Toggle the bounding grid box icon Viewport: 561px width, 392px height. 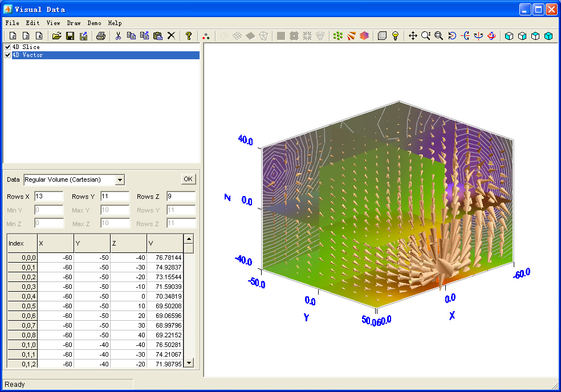383,35
